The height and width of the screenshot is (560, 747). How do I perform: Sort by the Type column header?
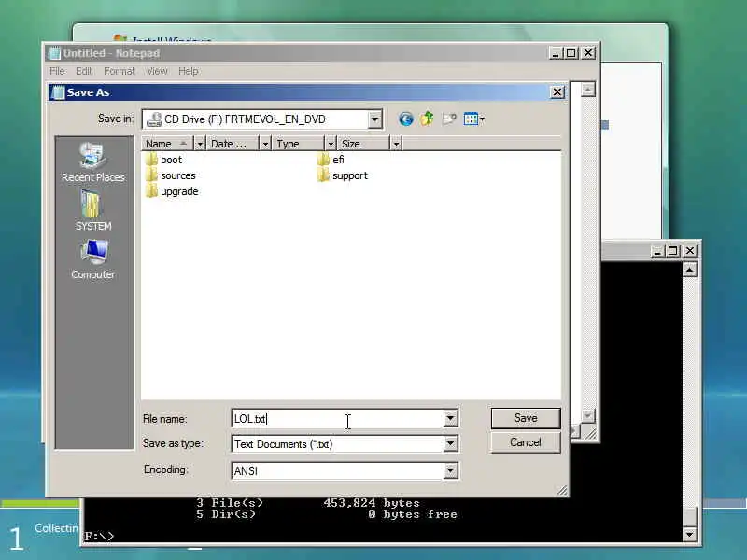(299, 144)
